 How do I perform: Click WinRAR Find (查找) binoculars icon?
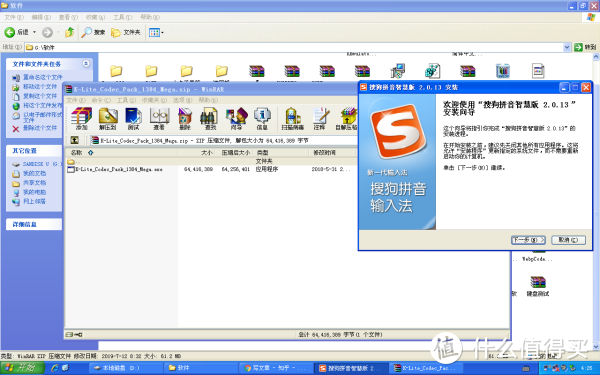click(210, 119)
